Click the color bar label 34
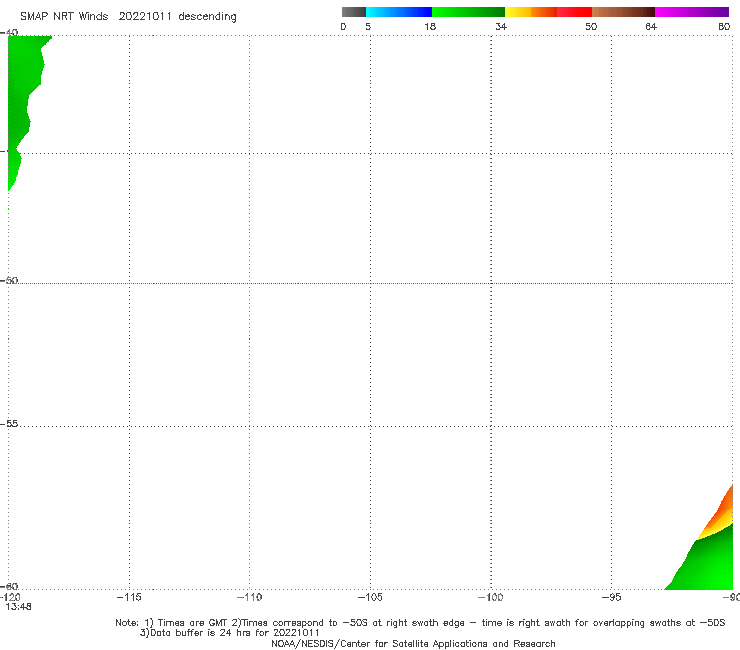Image resolution: width=740 pixels, height=650 pixels. (x=501, y=26)
